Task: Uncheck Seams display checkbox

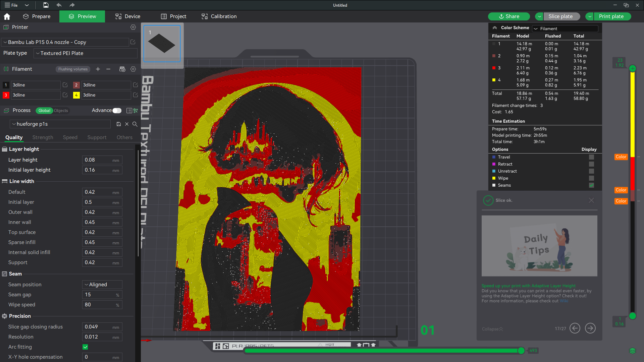Action: coord(591,185)
